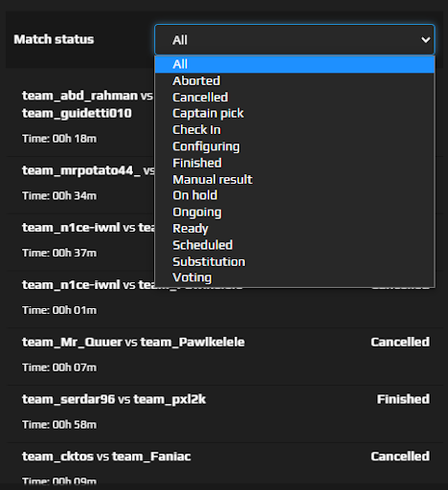Choose Cancelled in the status dropdown list

click(x=295, y=98)
